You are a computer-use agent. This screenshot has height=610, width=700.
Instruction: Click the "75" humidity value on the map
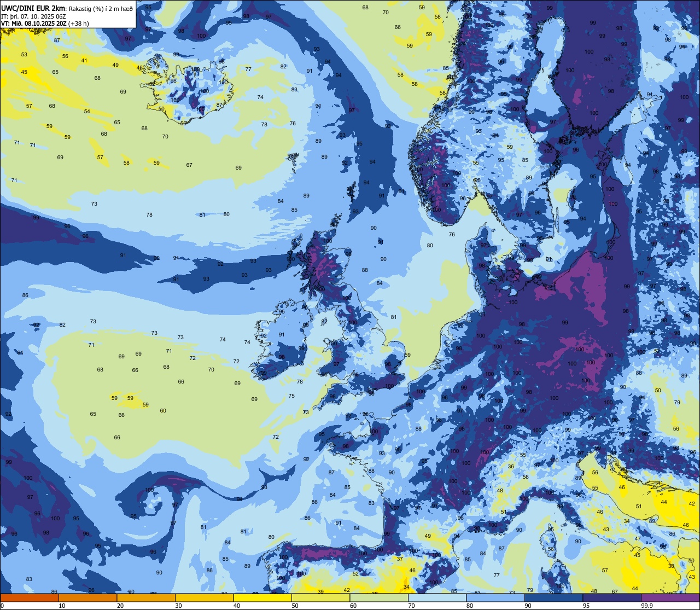pos(291,396)
